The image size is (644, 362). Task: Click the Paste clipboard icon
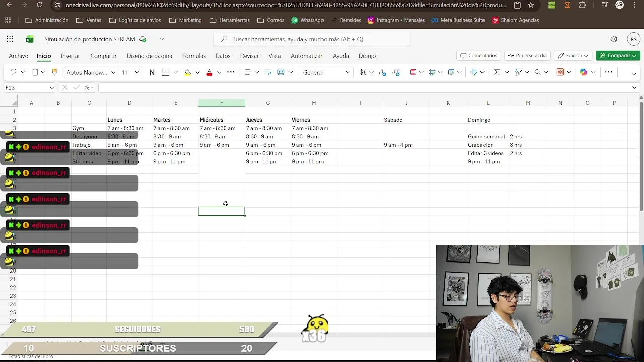[x=35, y=72]
